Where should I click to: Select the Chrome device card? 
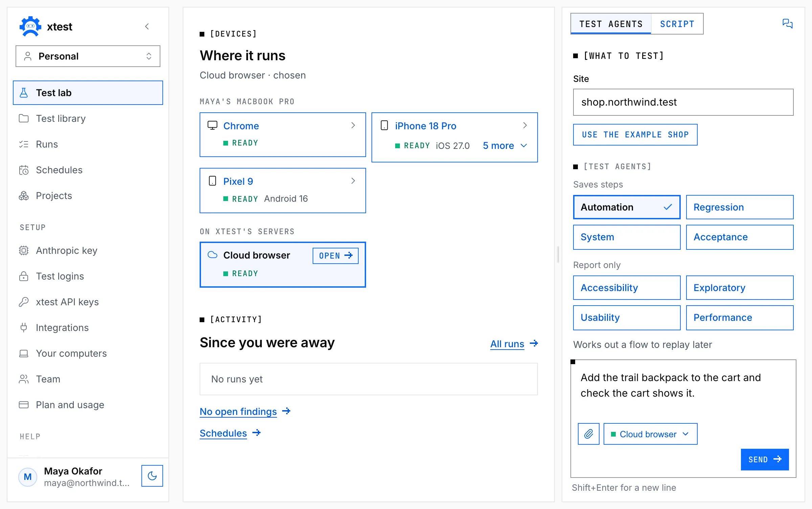pos(283,135)
